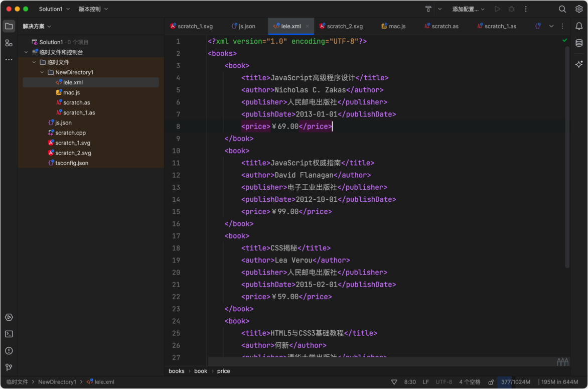
Task: Click the 377/1024M memory indicator
Action: (516, 382)
